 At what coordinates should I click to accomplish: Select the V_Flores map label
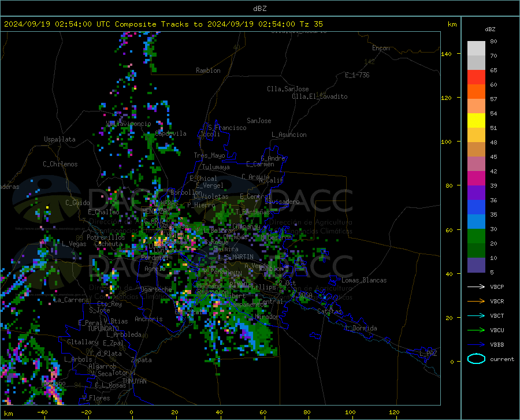click(96, 398)
